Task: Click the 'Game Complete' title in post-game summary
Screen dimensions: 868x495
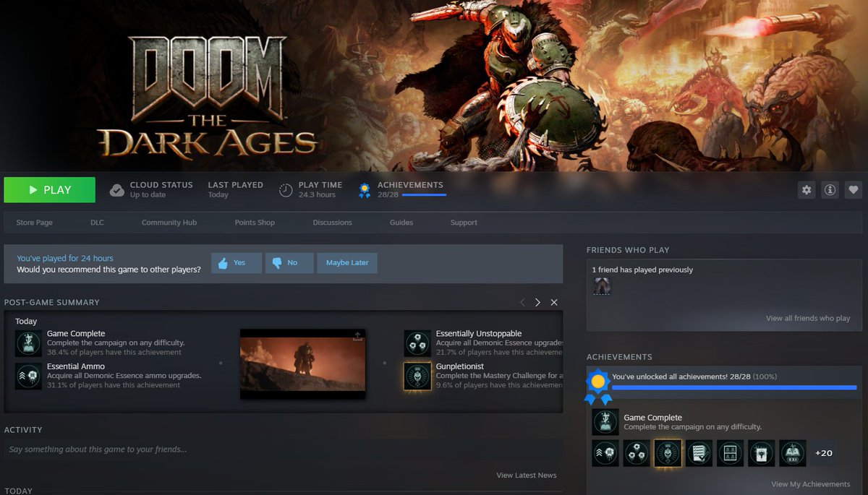Action: point(76,334)
